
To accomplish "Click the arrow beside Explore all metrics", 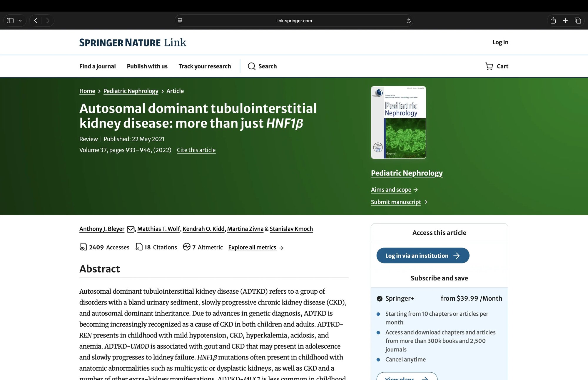I will point(282,248).
